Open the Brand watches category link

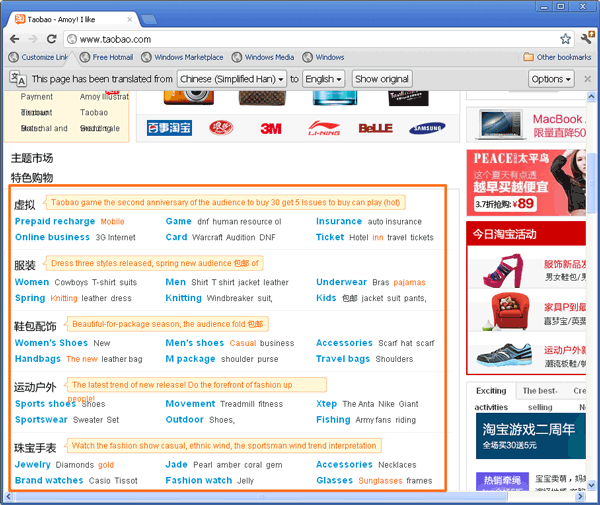click(x=49, y=481)
